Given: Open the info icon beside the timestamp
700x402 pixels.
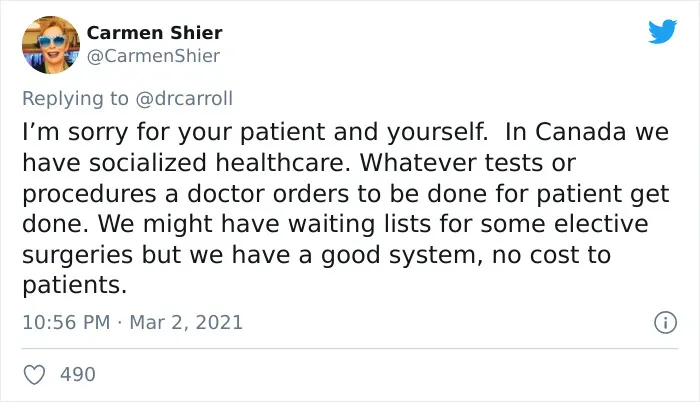Looking at the screenshot, I should (x=666, y=322).
